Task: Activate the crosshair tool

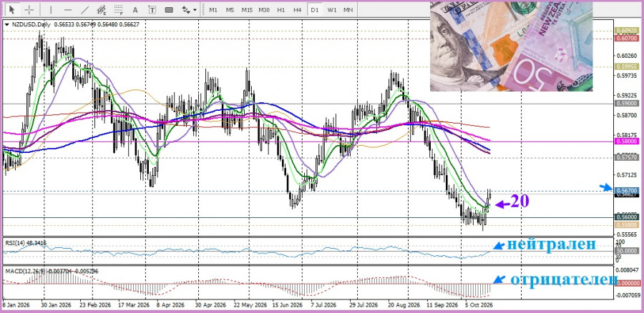Action: (29, 9)
